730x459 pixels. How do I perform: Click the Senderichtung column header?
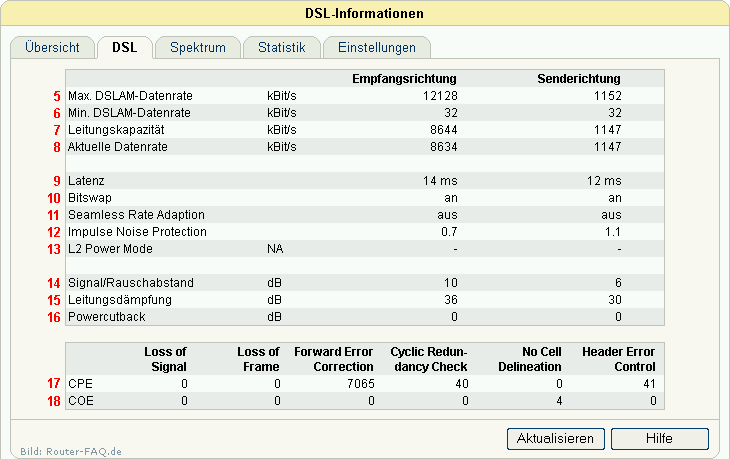pos(579,79)
